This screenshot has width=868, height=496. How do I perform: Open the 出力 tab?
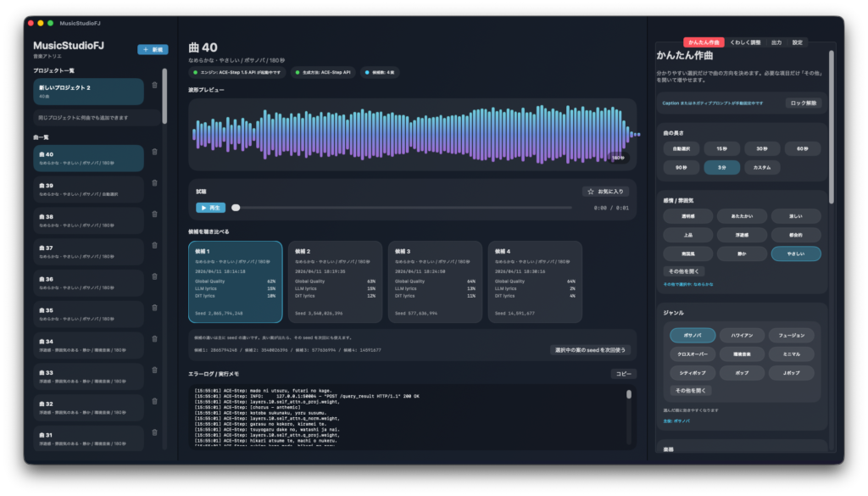[x=776, y=42]
